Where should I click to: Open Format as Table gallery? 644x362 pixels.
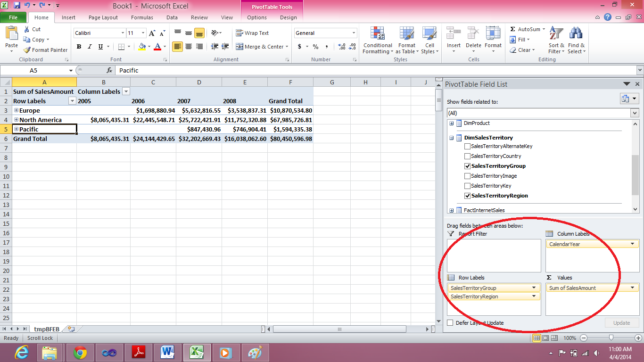click(x=406, y=40)
